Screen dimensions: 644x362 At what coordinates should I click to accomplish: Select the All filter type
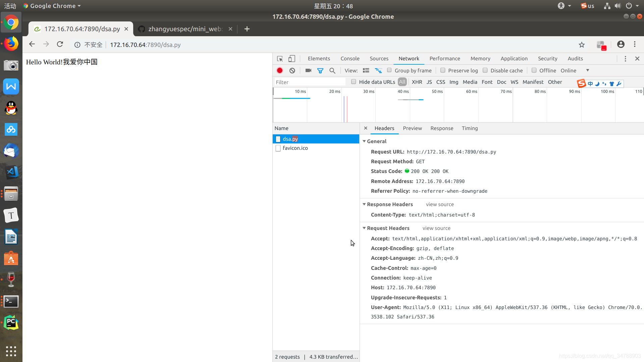click(x=402, y=82)
